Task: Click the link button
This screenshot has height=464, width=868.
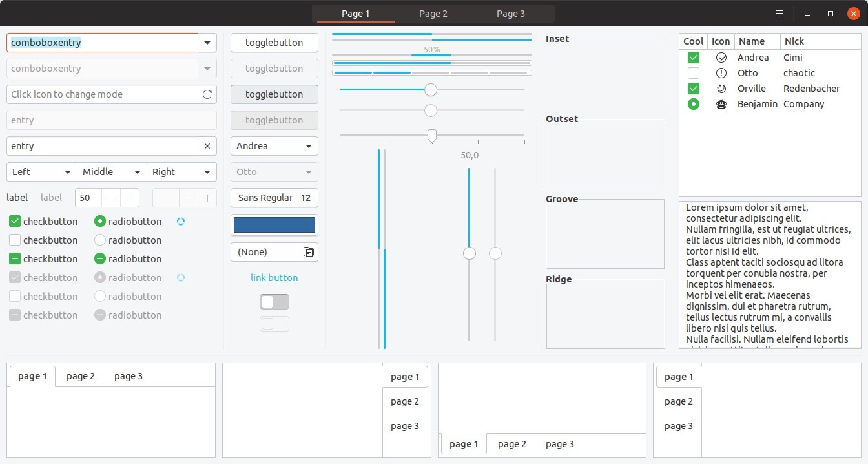Action: pos(274,278)
